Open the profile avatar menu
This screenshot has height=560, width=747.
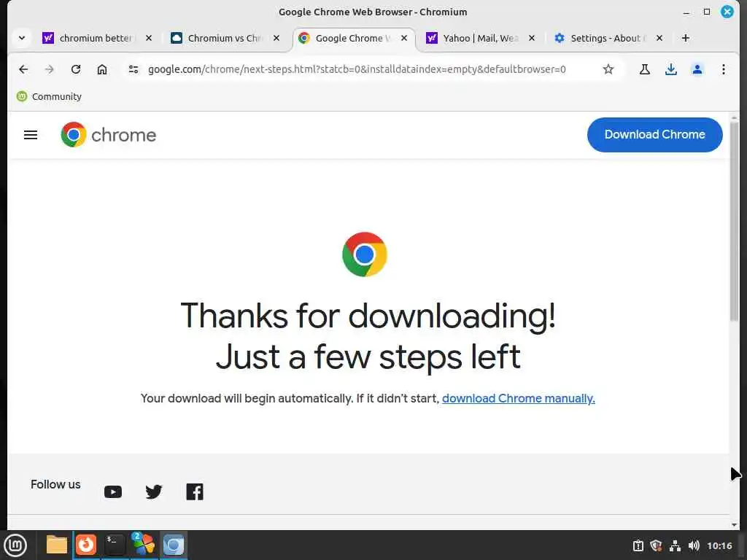click(697, 69)
